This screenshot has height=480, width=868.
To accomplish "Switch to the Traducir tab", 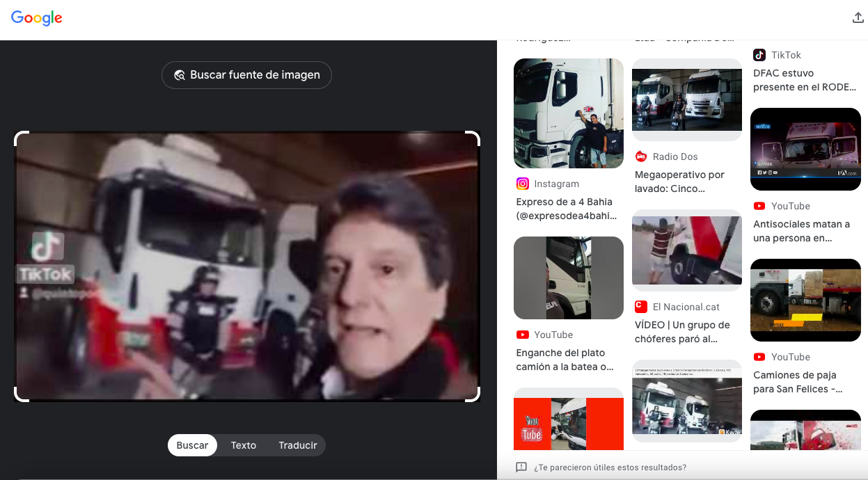I will click(x=298, y=445).
